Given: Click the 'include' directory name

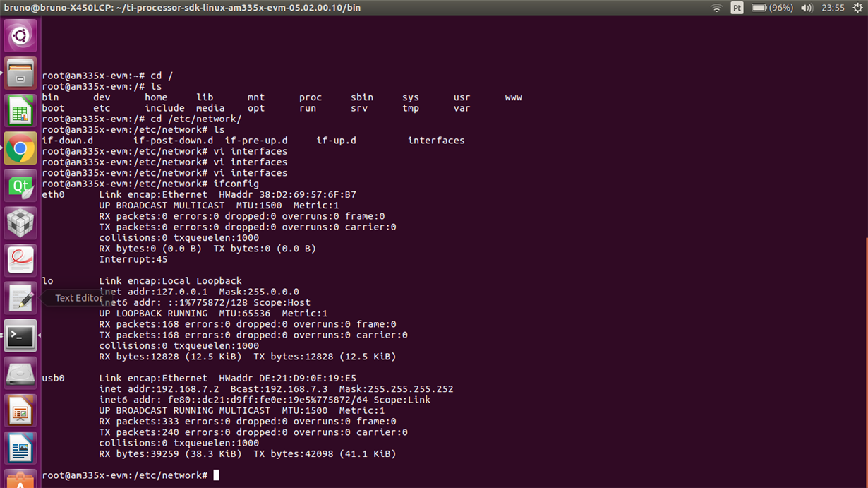Looking at the screenshot, I should [x=164, y=108].
